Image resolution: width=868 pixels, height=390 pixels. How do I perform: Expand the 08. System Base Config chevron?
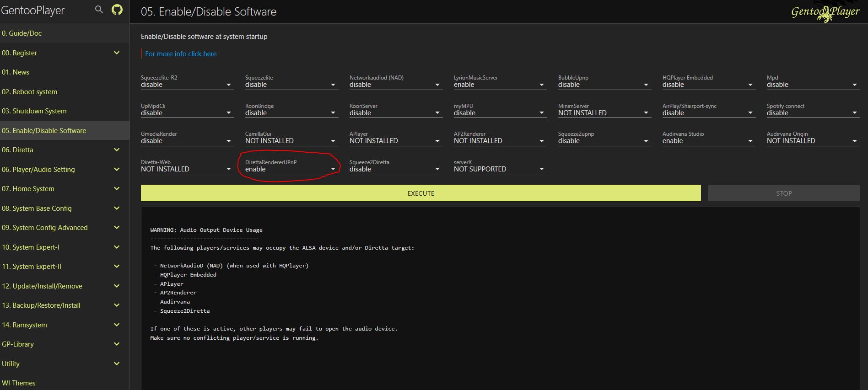point(117,208)
